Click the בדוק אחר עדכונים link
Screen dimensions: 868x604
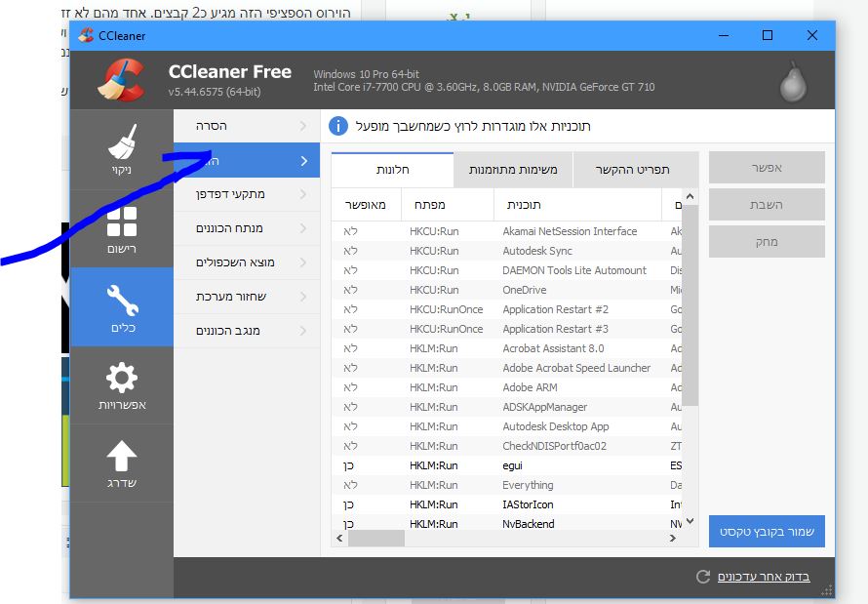coord(764,577)
